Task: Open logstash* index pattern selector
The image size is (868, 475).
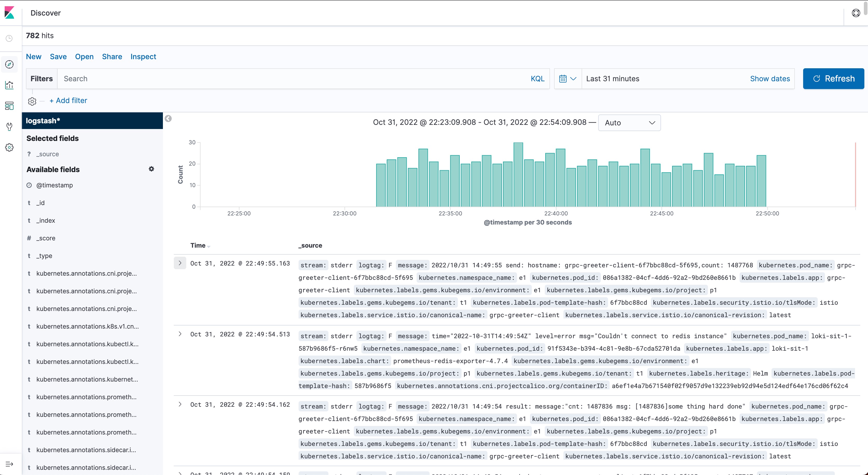Action: pos(92,121)
